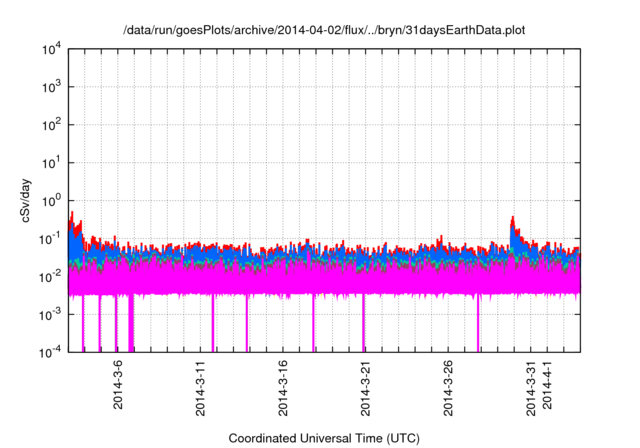
Task: Click the 10^3 y-axis tick label
Action: [x=52, y=87]
